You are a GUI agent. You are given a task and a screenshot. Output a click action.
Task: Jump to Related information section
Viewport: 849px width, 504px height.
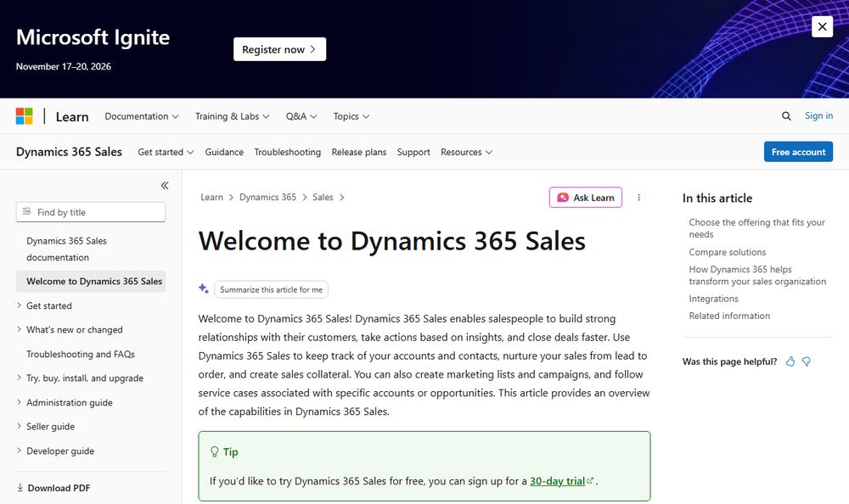pos(728,316)
